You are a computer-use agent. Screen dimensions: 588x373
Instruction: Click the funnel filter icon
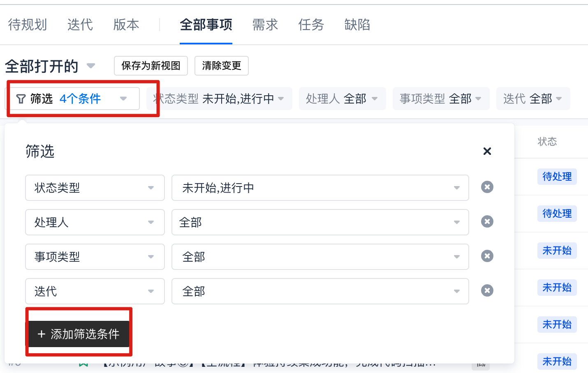point(21,99)
